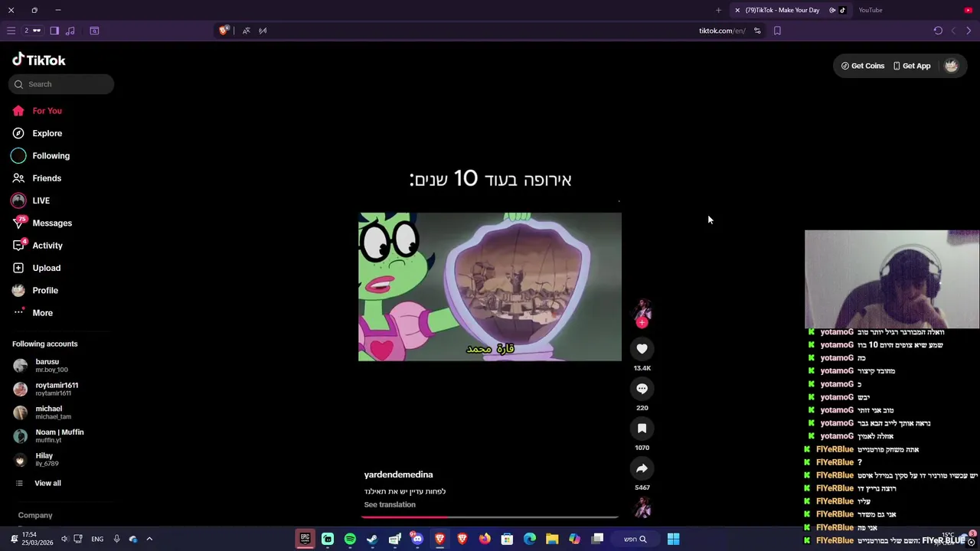The width and height of the screenshot is (980, 551).
Task: Open Spotify from the taskbar
Action: 350,539
